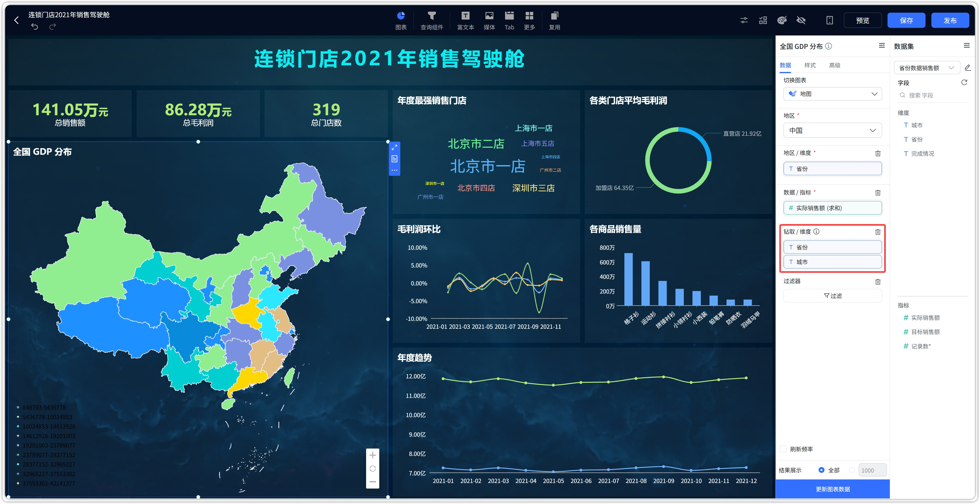
Task: Click legend item 19201003-23789077
Action: [x=46, y=445]
